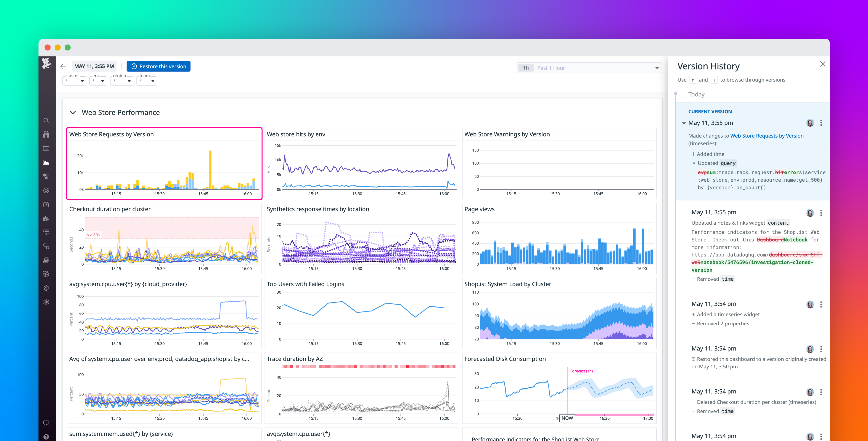
Task: Collapse the Web Store Performance section
Action: click(x=73, y=112)
